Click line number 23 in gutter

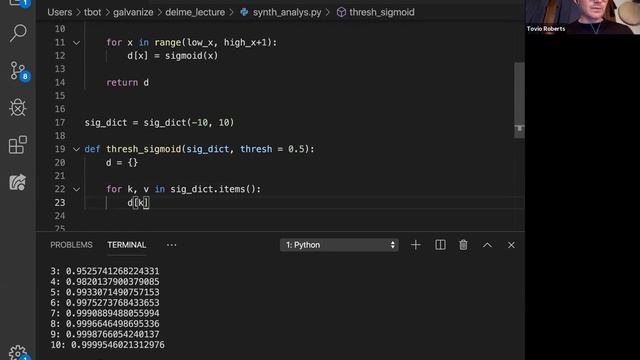[60, 203]
